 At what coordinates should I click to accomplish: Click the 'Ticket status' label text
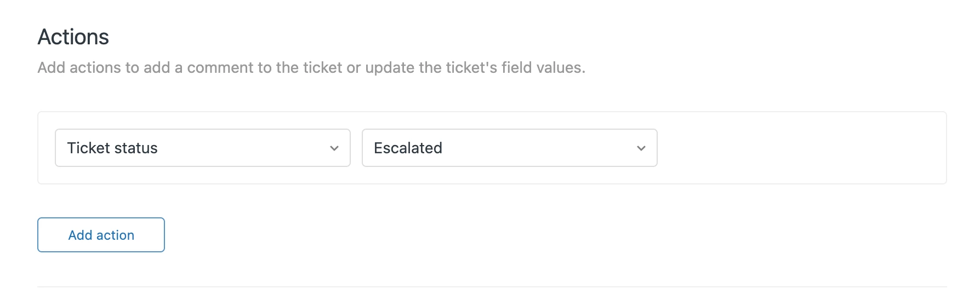coord(112,148)
